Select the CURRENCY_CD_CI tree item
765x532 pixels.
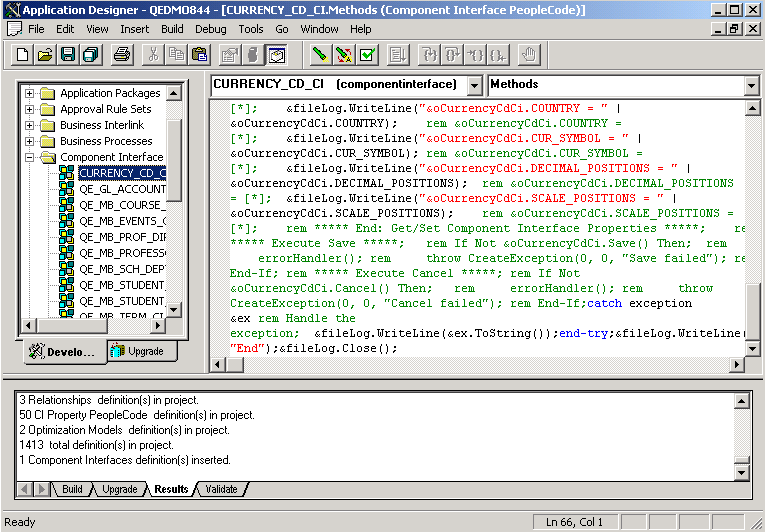click(122, 173)
